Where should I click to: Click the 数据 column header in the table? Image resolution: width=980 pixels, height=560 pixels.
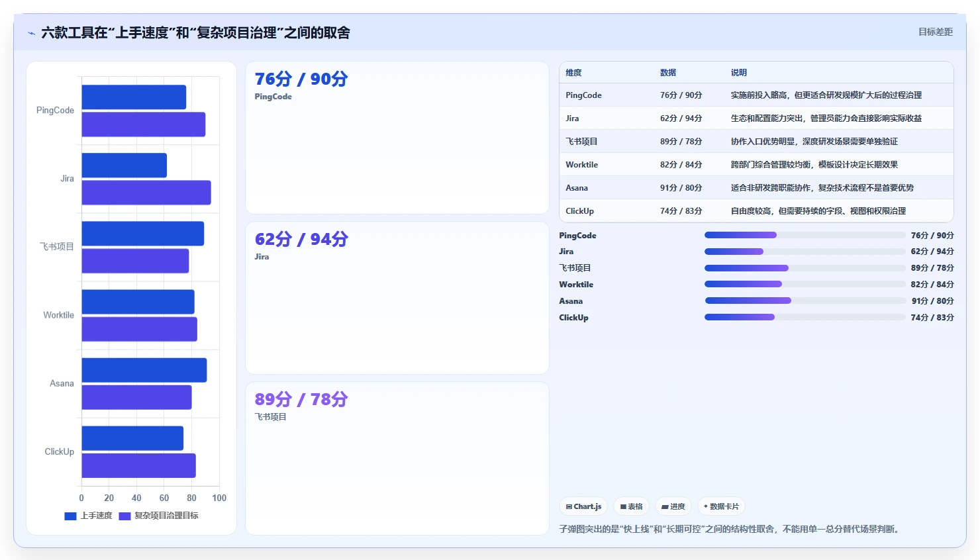(x=668, y=73)
